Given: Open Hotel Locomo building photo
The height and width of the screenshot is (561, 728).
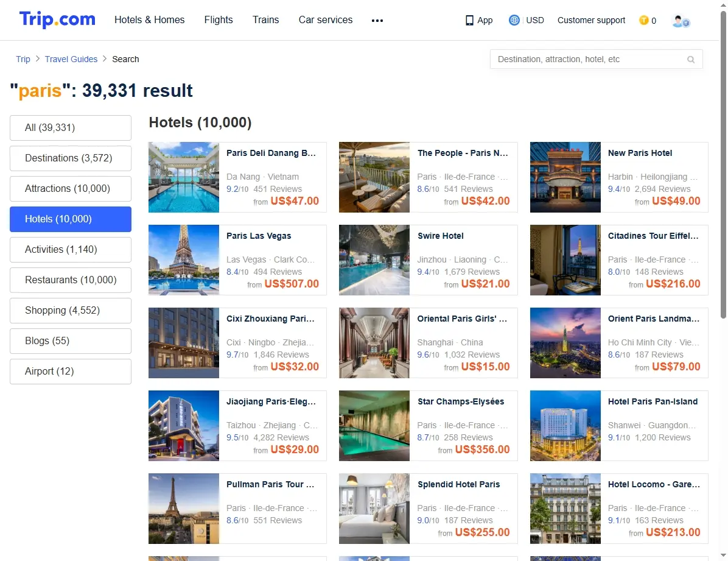Looking at the screenshot, I should coord(565,509).
